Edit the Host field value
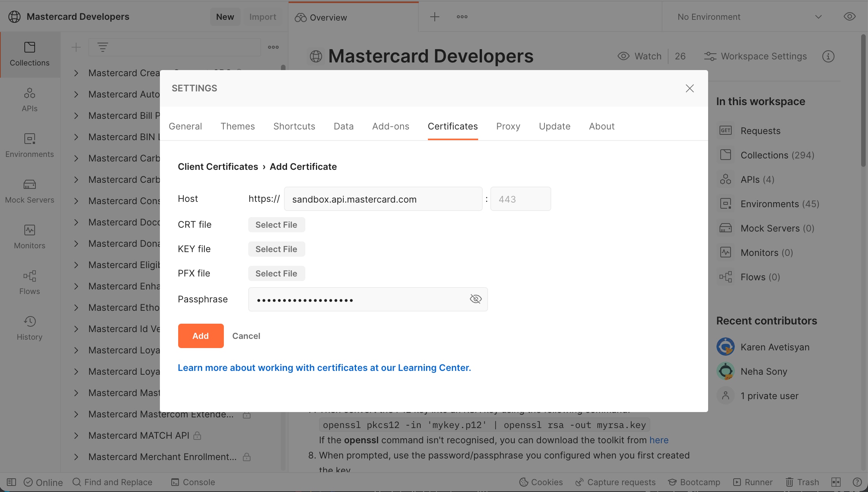 (383, 198)
